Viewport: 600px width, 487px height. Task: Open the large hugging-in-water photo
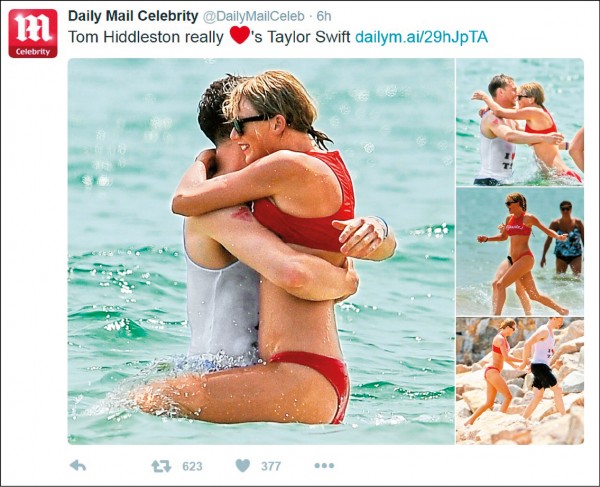point(261,251)
